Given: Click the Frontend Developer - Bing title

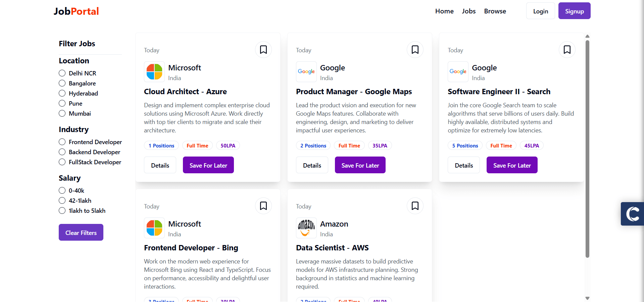Looking at the screenshot, I should click(191, 248).
